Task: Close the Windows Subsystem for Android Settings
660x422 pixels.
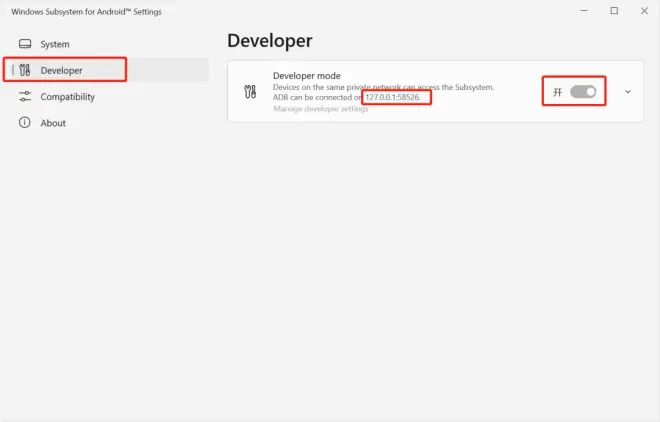Action: [x=644, y=11]
